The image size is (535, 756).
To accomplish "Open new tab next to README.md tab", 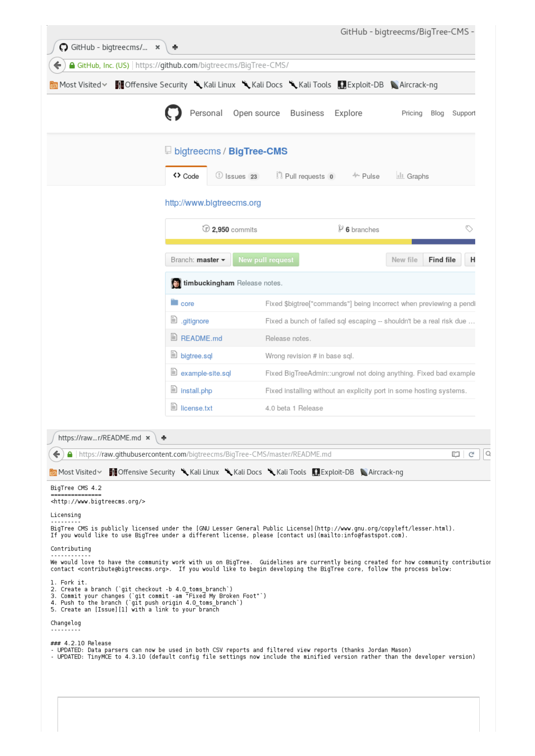I will (164, 438).
